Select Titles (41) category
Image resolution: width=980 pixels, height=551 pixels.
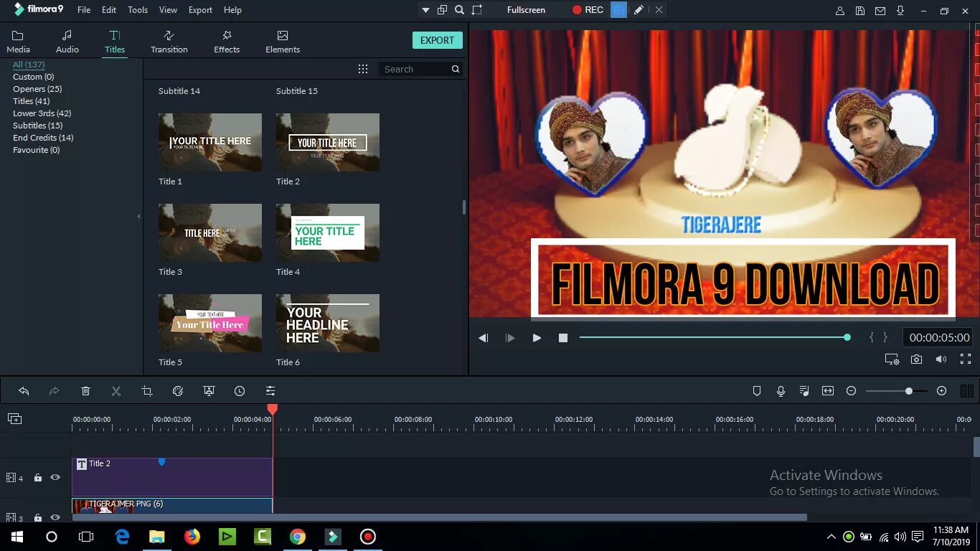(x=31, y=101)
